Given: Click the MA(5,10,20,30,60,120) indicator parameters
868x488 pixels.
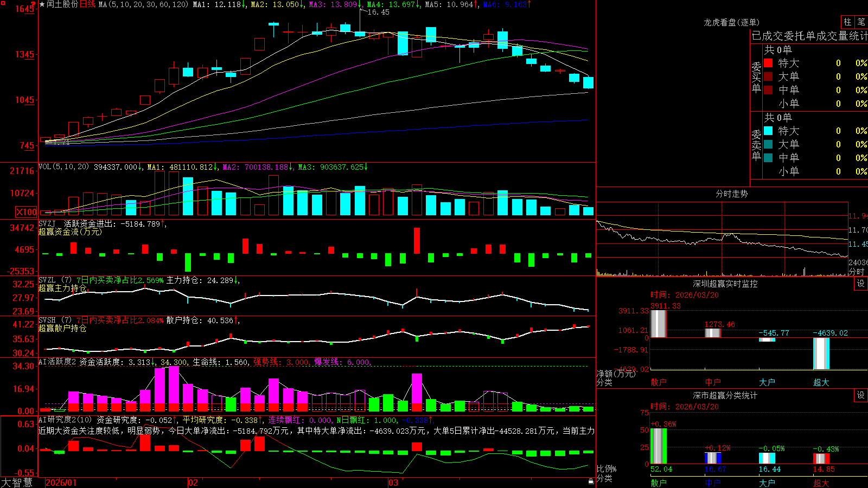Looking at the screenshot, I should click(143, 4).
